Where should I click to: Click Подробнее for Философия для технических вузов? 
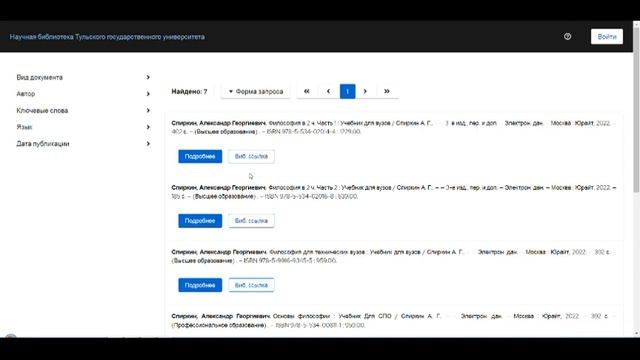[200, 285]
